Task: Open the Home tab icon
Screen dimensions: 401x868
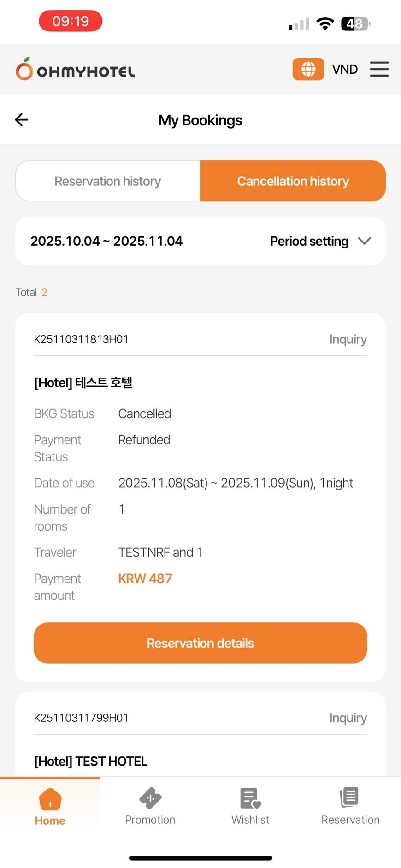Action: (50, 799)
